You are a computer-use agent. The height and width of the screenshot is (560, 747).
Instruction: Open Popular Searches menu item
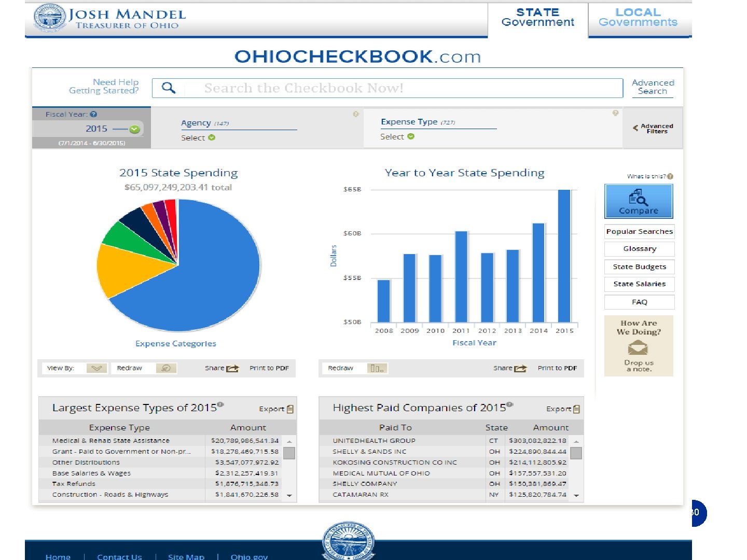point(639,232)
